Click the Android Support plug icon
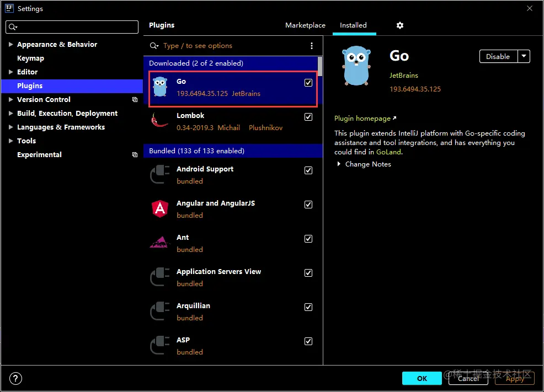 pyautogui.click(x=159, y=174)
